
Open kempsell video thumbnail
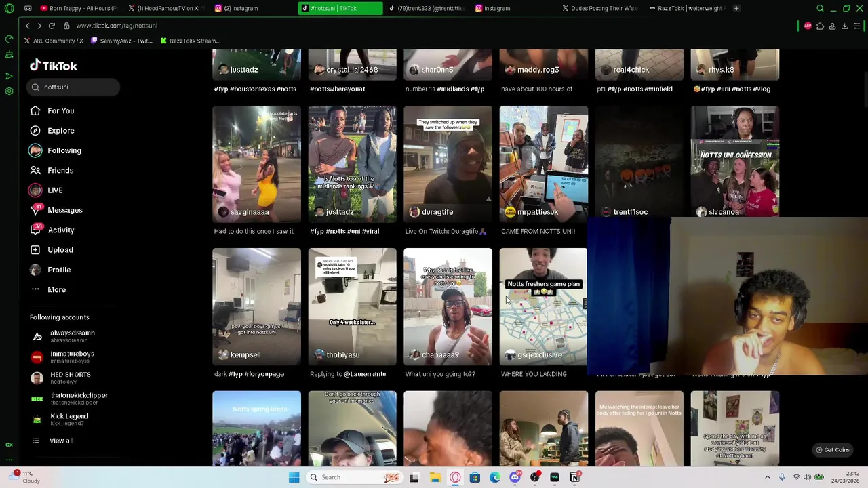click(x=256, y=306)
